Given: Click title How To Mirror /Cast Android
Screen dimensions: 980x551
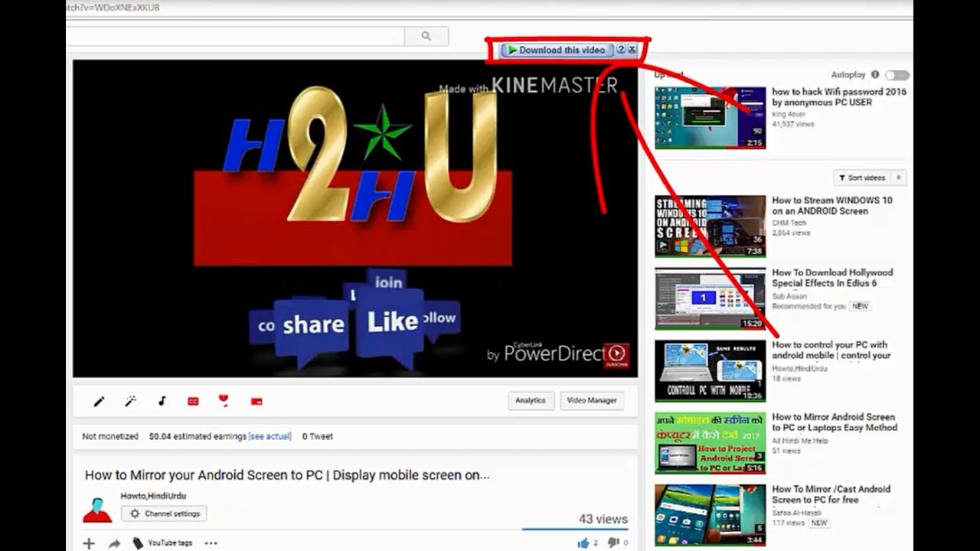Looking at the screenshot, I should [x=831, y=494].
